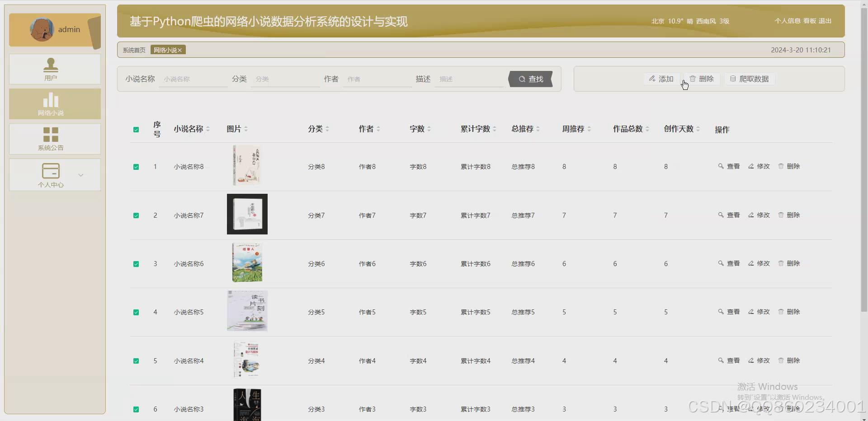This screenshot has width=868, height=421.
Task: Open the cover image of 小说名称7
Action: pos(247,214)
